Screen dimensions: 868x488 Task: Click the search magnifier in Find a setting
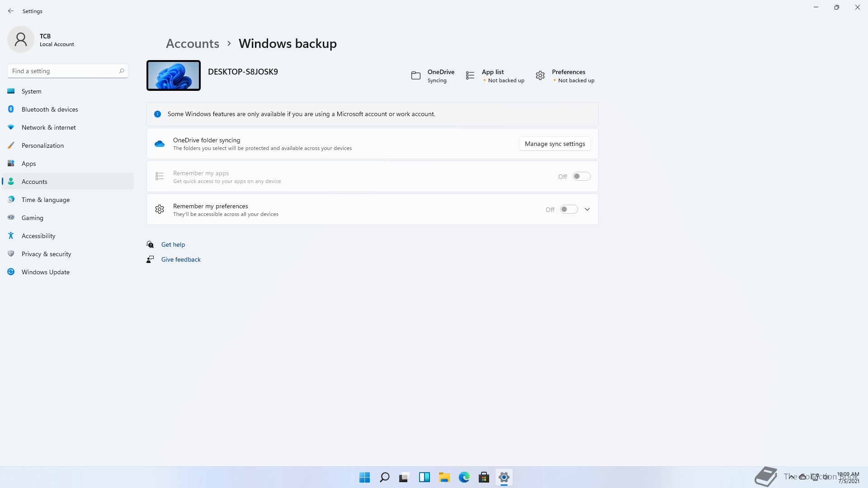coord(121,71)
